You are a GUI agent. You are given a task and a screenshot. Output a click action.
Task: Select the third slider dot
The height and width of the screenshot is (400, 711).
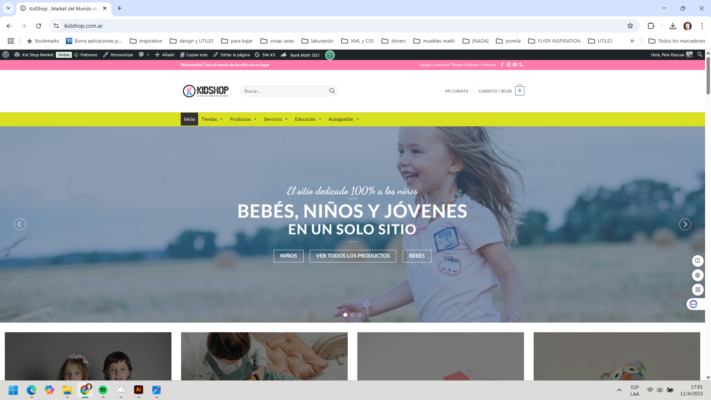coord(360,315)
